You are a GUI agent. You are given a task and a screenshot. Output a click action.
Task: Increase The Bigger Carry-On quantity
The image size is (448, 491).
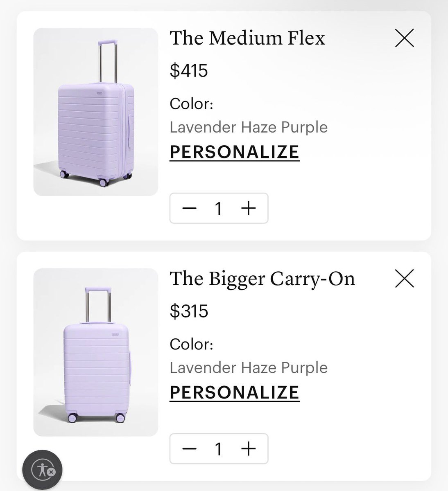tap(249, 449)
